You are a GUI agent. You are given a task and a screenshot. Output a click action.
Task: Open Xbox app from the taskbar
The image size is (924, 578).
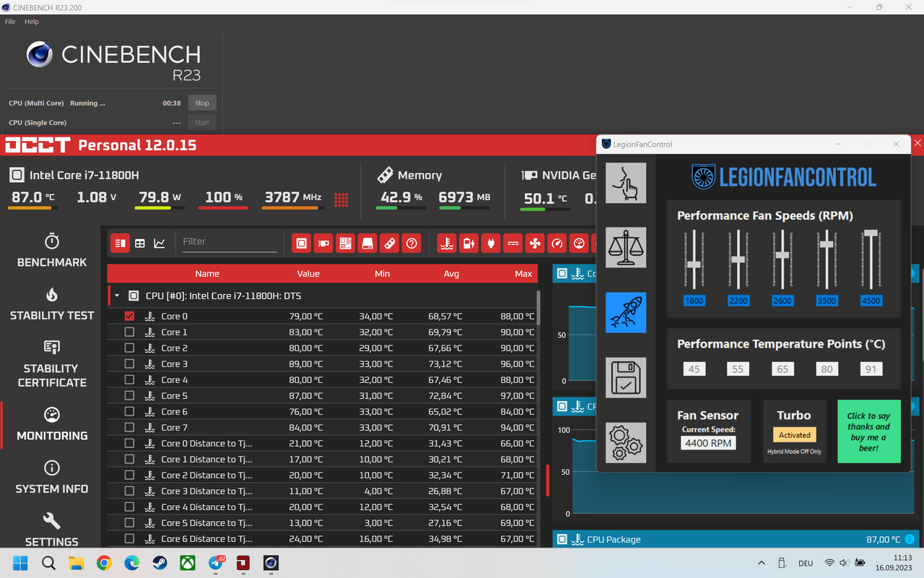(188, 563)
